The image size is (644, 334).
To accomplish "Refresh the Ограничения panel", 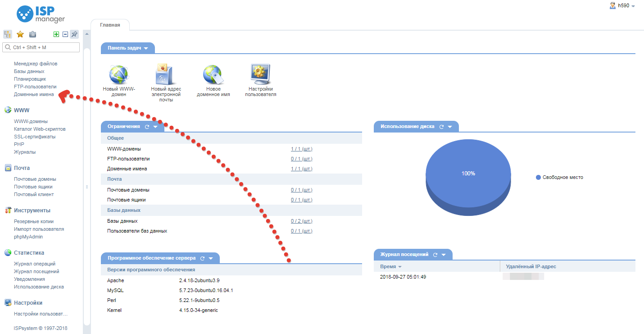I will point(147,127).
